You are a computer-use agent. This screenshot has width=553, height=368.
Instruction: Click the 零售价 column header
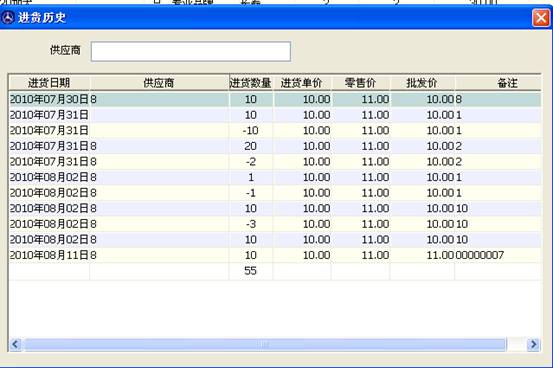360,83
